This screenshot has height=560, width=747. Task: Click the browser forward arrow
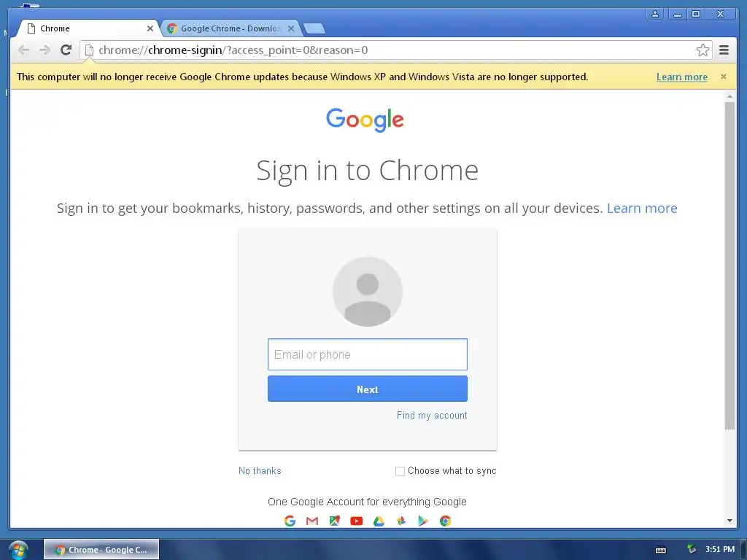pyautogui.click(x=44, y=50)
